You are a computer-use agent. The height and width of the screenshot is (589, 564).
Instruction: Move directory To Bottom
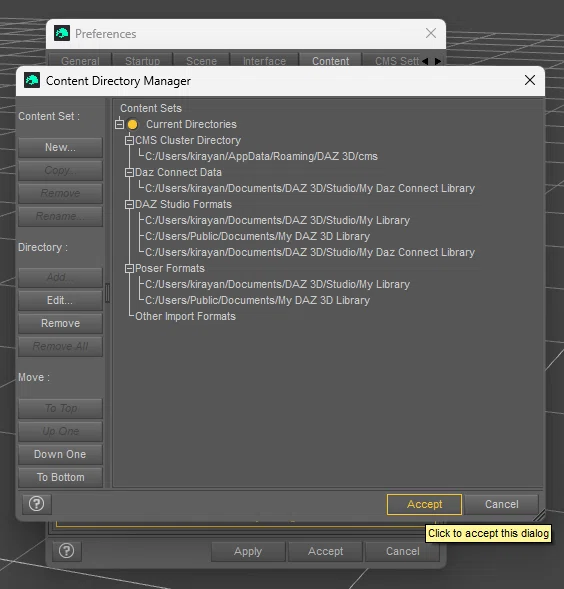click(60, 477)
